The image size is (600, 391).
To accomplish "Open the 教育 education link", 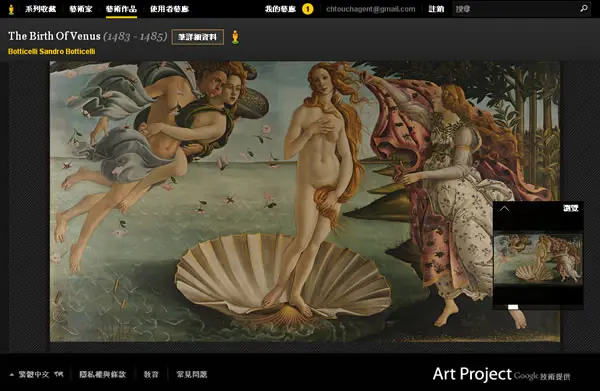I will [151, 374].
